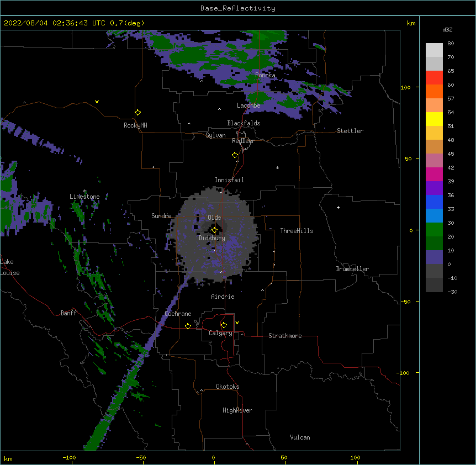Click the yellow V marker northeast of Calgary
Viewport: 476px width, 465px height.
(x=237, y=323)
